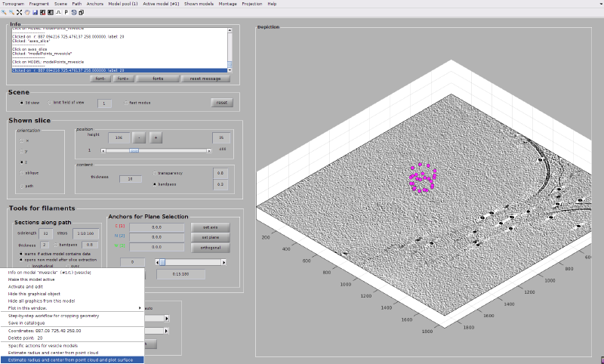Open the Tomogram menu

13,4
